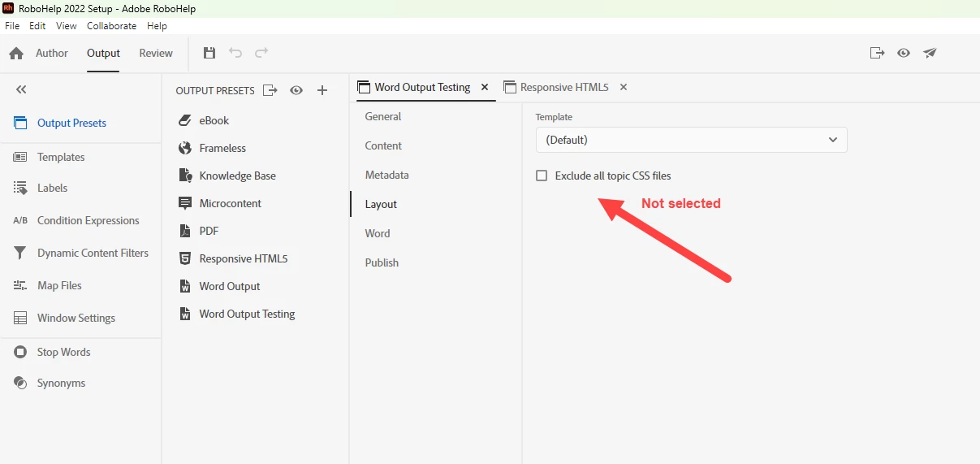
Task: Enable Exclude all topic CSS files checkbox
Action: click(x=542, y=176)
